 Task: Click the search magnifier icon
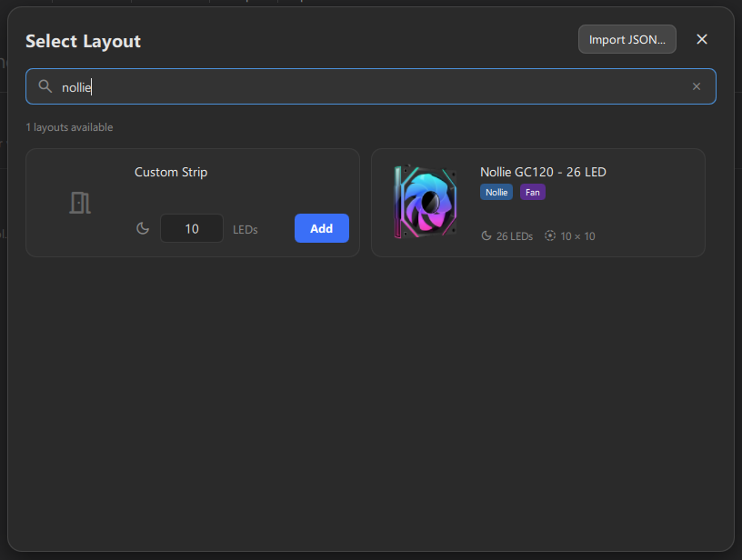click(45, 86)
